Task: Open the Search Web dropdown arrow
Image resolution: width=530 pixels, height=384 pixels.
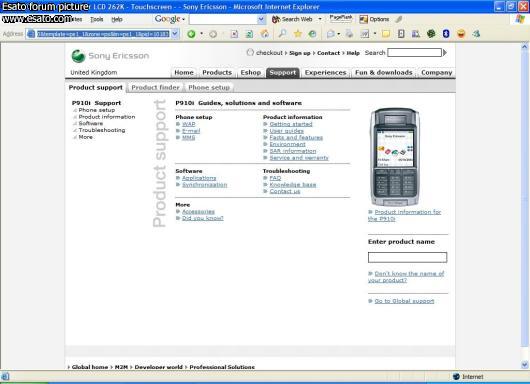Action: (x=320, y=19)
